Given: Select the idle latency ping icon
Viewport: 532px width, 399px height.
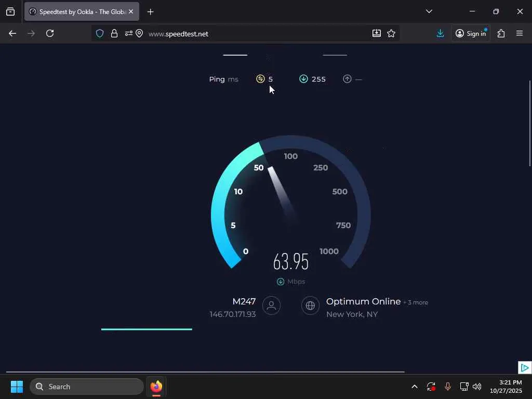Looking at the screenshot, I should [x=260, y=79].
